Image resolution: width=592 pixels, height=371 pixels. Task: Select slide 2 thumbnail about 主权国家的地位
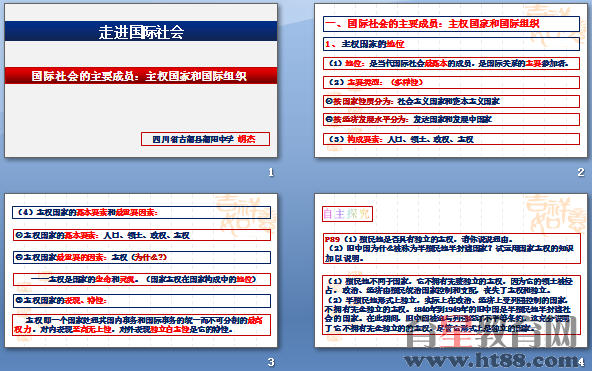click(451, 80)
